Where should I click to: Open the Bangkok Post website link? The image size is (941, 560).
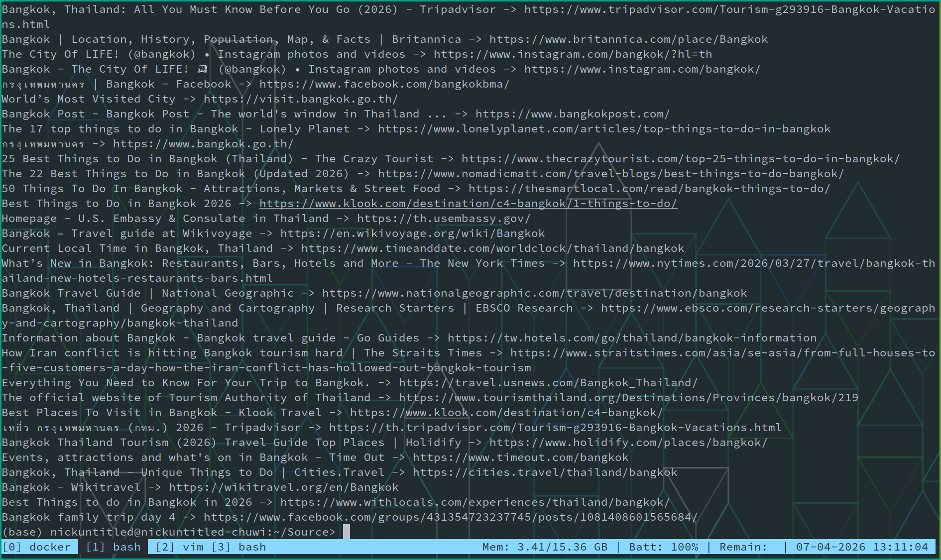coord(572,114)
